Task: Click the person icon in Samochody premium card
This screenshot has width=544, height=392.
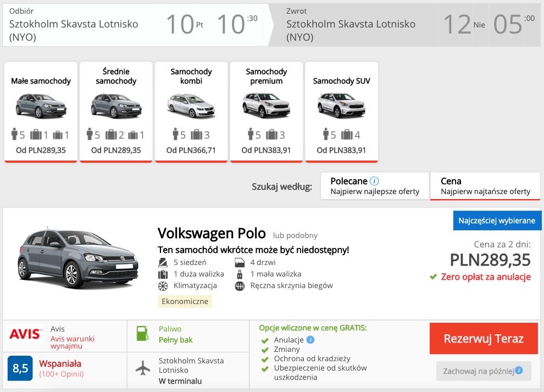Action: pos(251,134)
